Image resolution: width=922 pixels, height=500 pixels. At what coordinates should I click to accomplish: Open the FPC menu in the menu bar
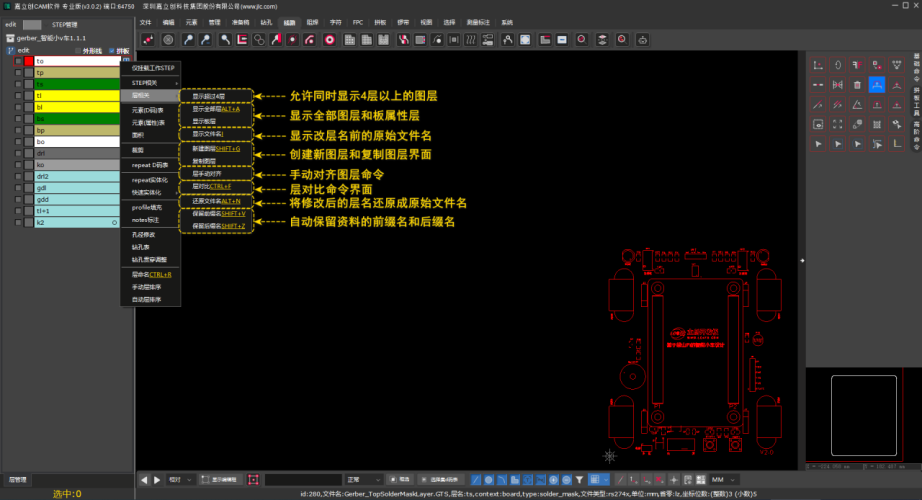358,23
